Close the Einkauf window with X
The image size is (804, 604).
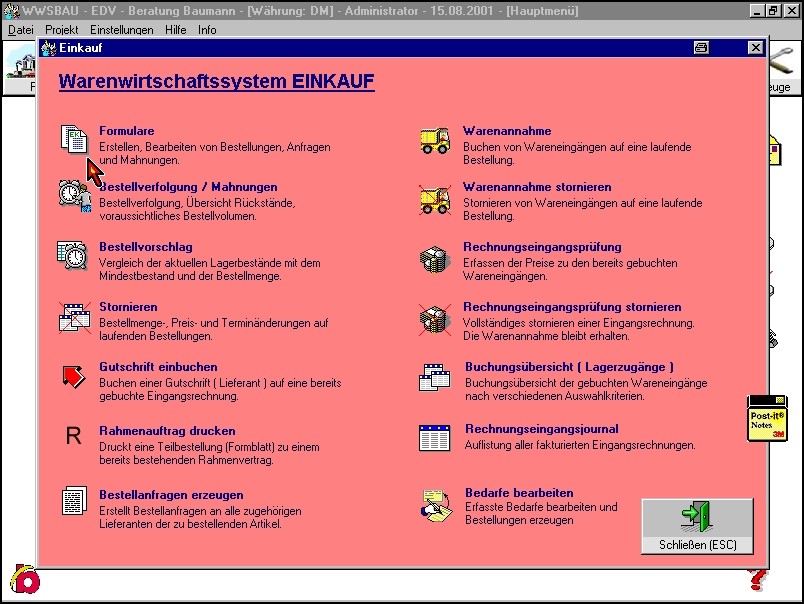tap(755, 48)
